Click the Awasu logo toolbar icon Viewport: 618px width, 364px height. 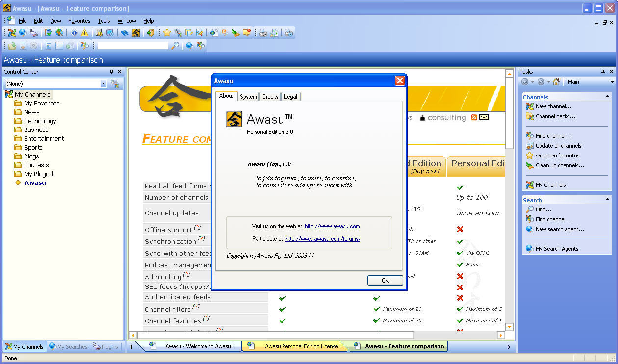coord(136,33)
